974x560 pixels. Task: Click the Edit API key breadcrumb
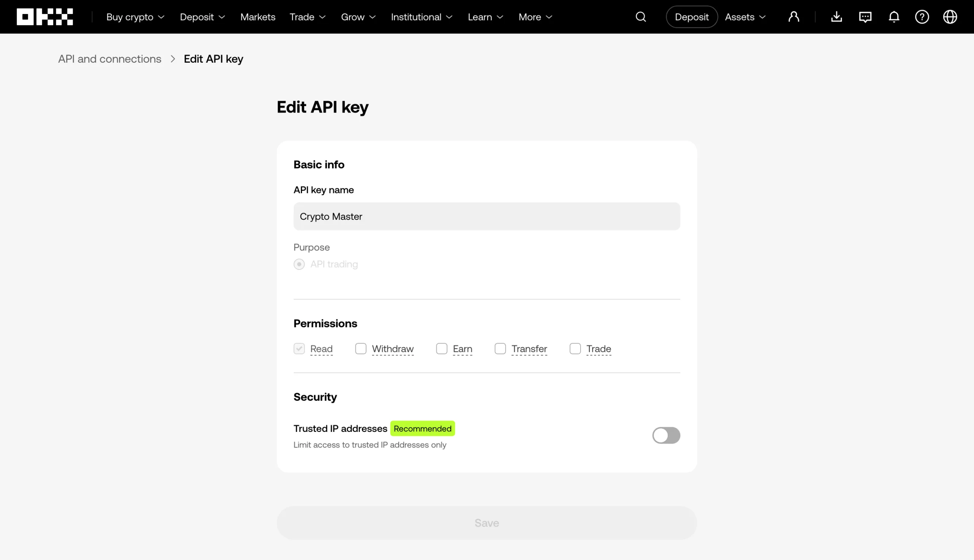pos(213,59)
